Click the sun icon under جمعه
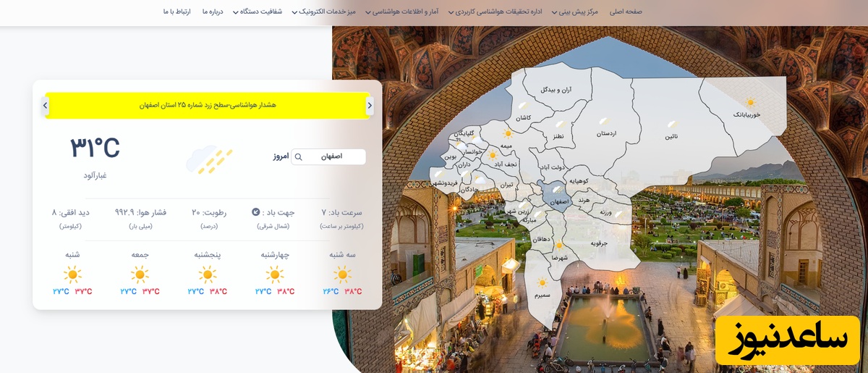This screenshot has height=373, width=868. 140,274
